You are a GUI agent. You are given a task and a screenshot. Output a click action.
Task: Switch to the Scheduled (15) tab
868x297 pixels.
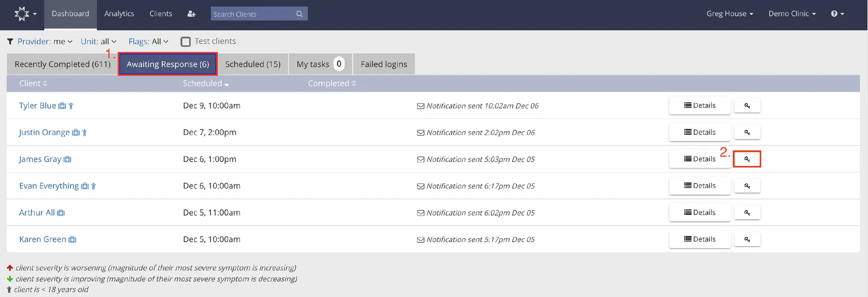pos(253,64)
